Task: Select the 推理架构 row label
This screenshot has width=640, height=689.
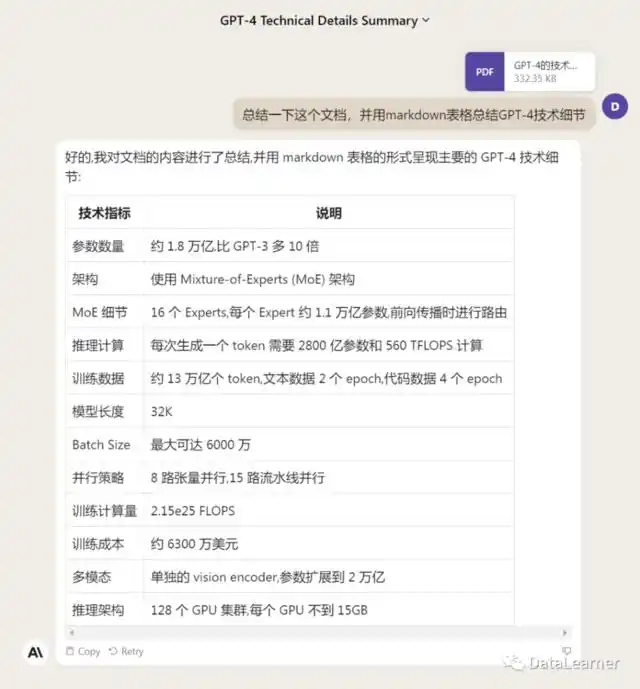Action: point(98,610)
